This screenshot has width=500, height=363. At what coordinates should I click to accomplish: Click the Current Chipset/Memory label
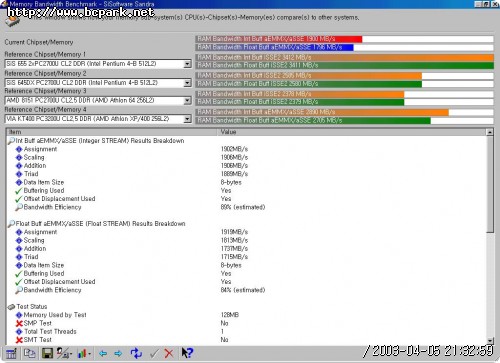tap(39, 42)
